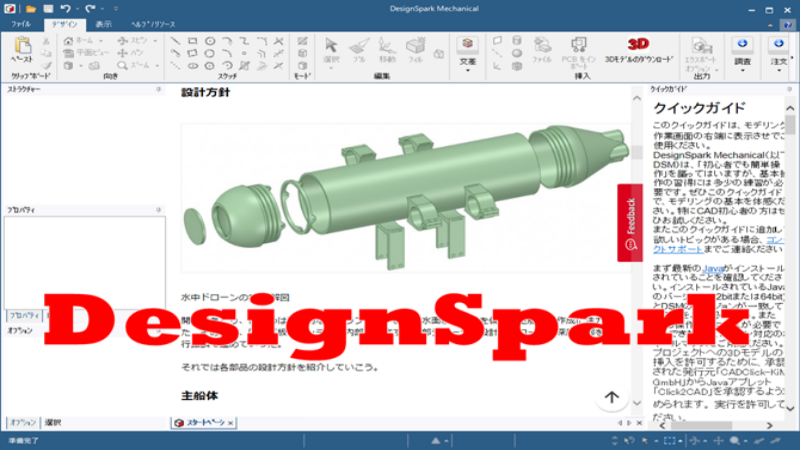This screenshot has width=800, height=450.
Task: Click the 平面ビュー plan view button
Action: point(85,53)
